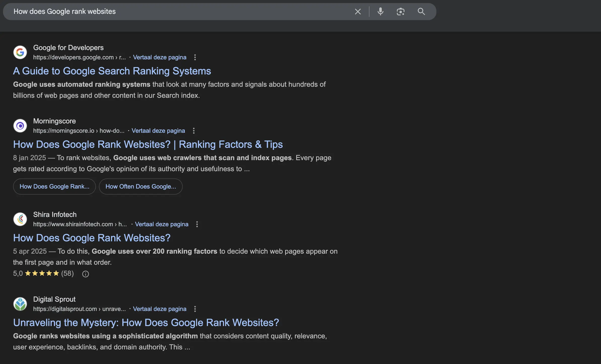Translate the Morningscore page
This screenshot has width=601, height=364.
pyautogui.click(x=158, y=131)
